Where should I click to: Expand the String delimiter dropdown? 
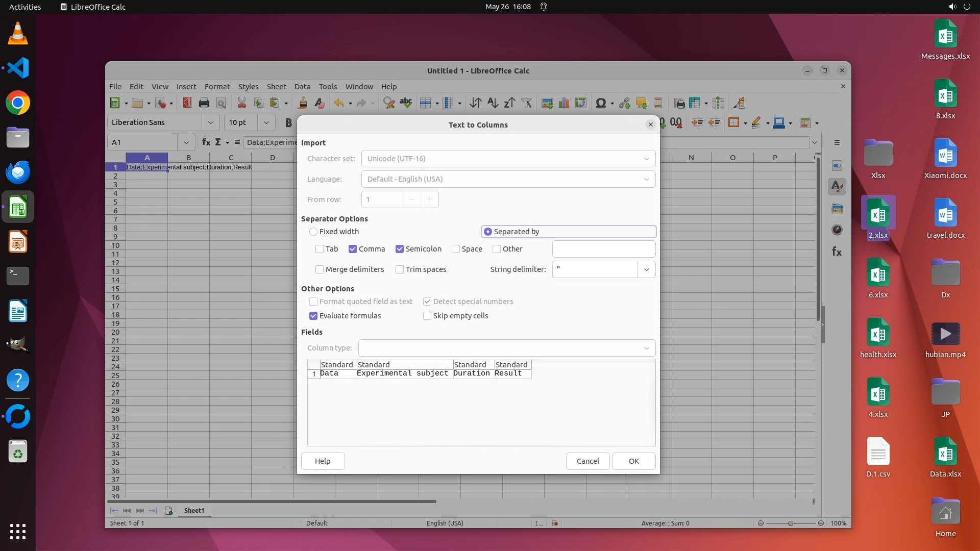[x=646, y=269]
